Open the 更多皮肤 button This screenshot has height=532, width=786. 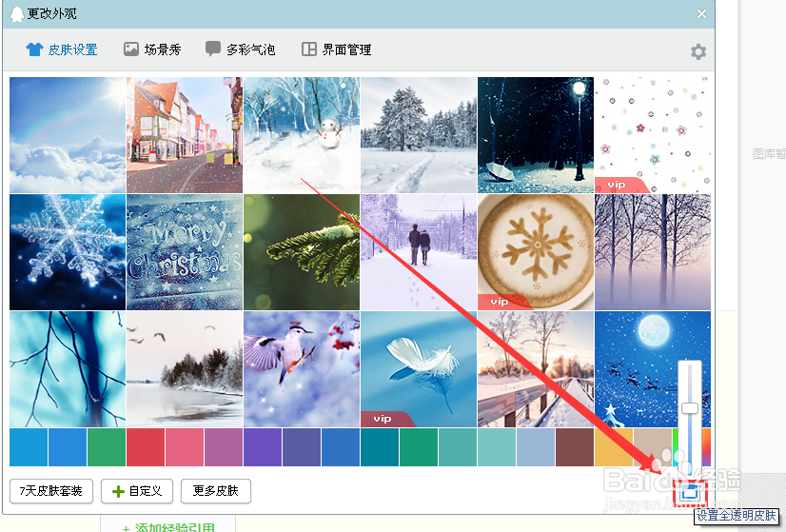coord(216,491)
